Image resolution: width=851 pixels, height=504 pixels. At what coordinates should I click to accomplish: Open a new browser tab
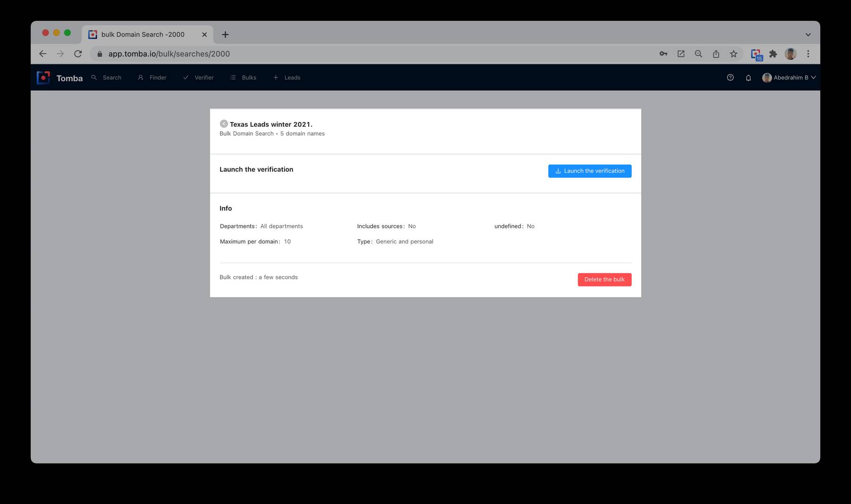tap(226, 35)
